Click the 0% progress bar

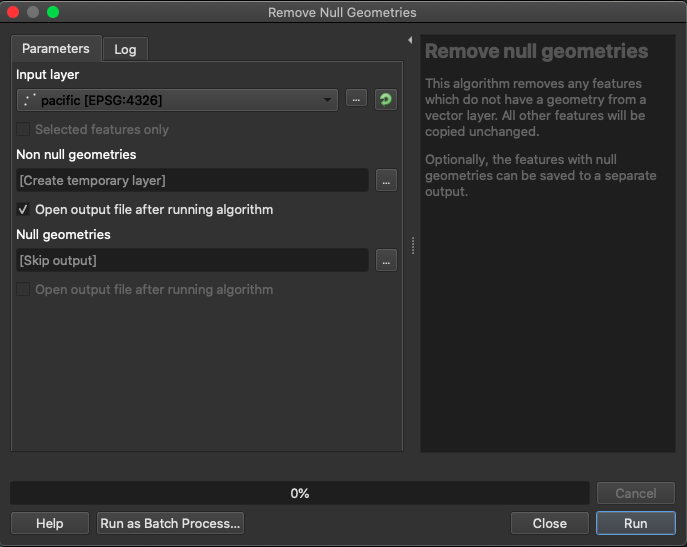[x=299, y=493]
